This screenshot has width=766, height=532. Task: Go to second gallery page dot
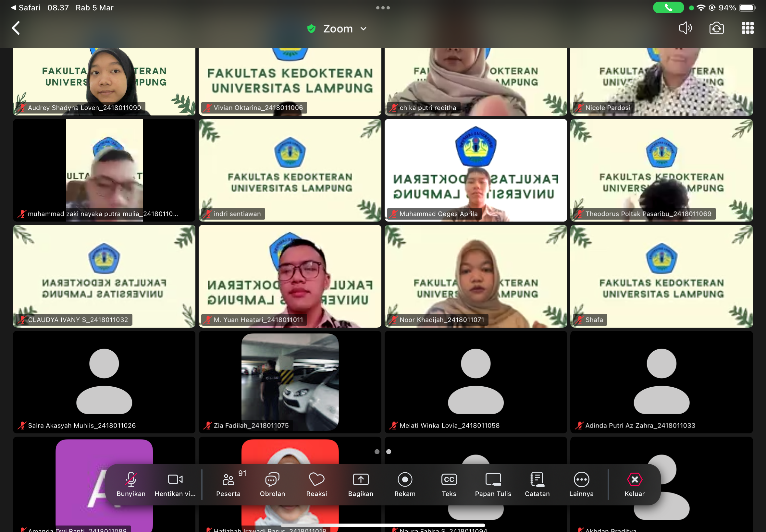point(389,452)
